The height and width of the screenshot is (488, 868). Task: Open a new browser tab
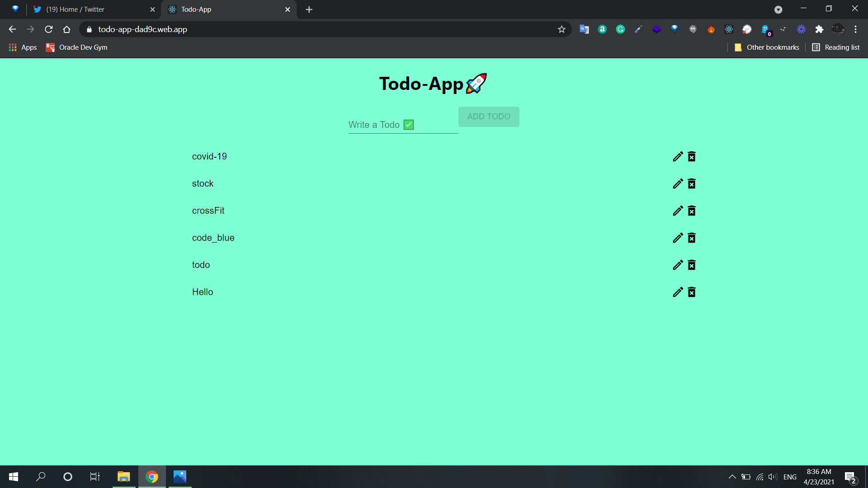tap(309, 9)
